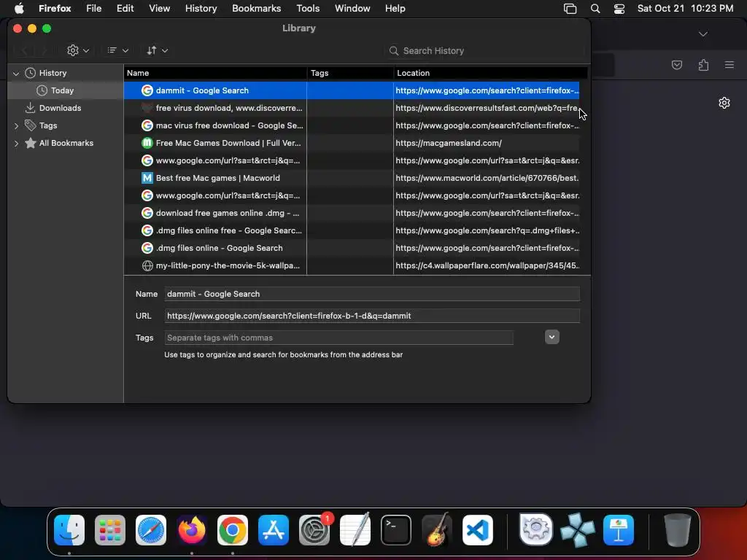The image size is (747, 560).
Task: Click the globe favicon of my-little-pony row
Action: [147, 265]
